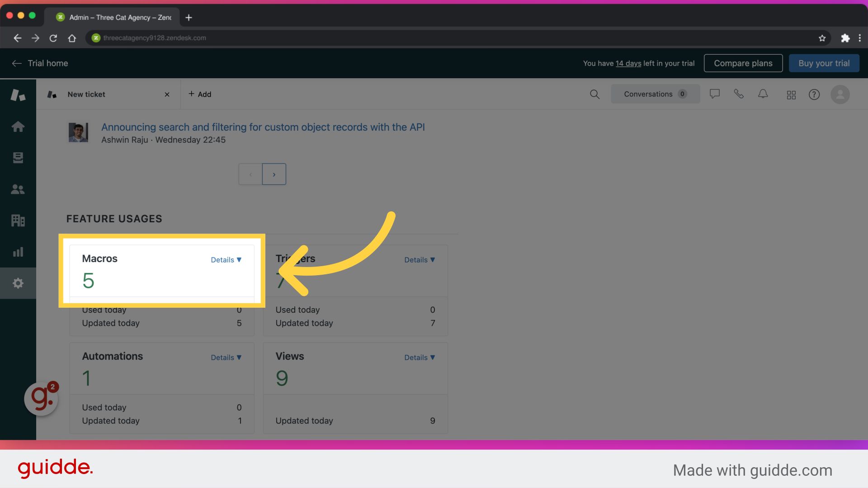Open Zendesk Talk via the phone icon

click(739, 94)
